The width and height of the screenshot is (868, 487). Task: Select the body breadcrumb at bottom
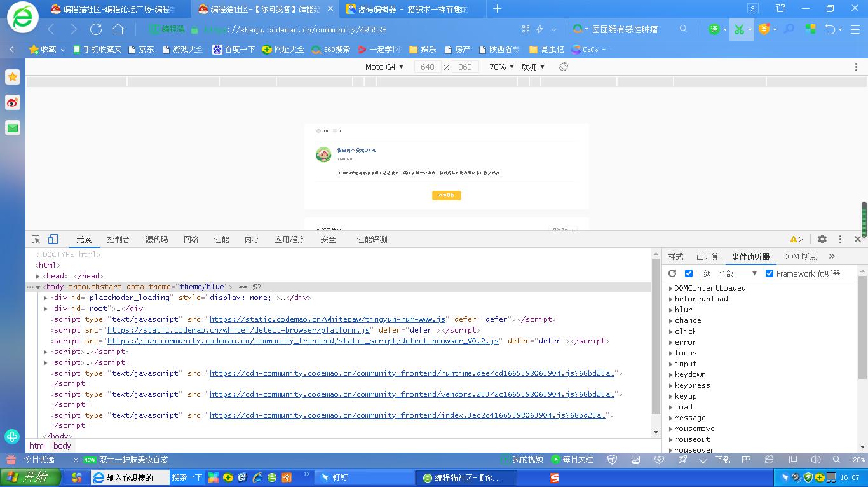[62, 446]
